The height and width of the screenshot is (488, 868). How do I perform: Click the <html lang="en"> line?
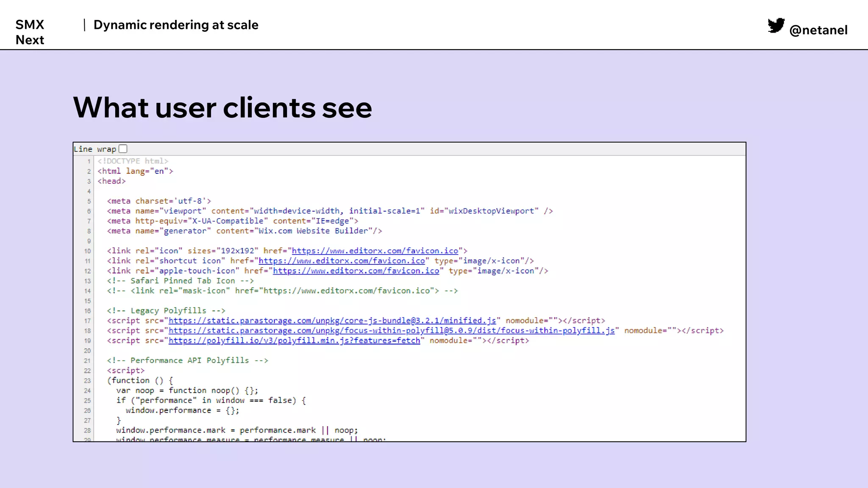[x=135, y=171]
